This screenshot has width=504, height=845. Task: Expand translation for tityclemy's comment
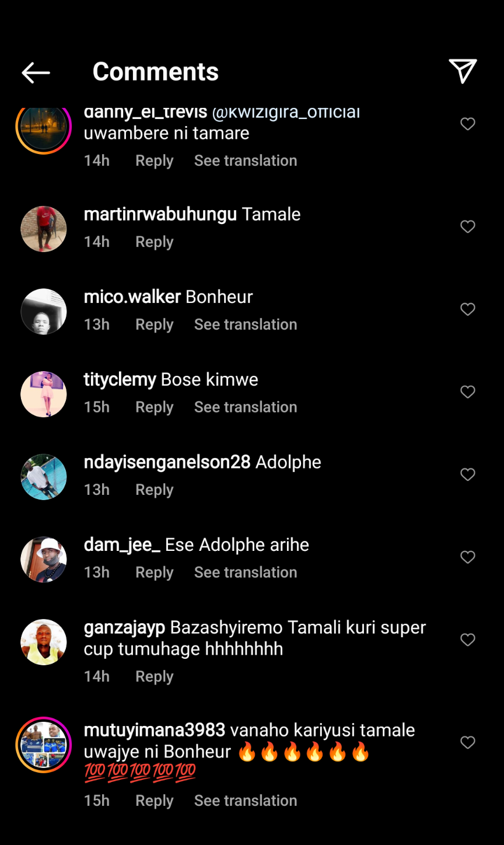[246, 407]
